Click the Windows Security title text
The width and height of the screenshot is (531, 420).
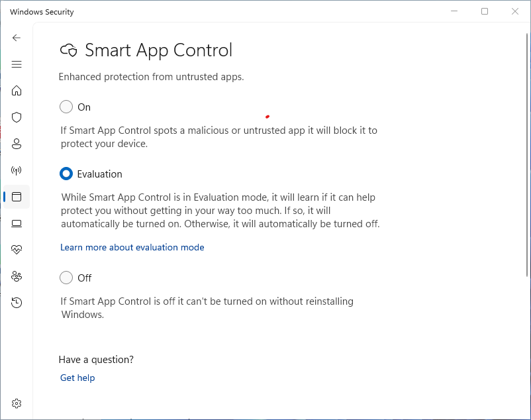(42, 12)
